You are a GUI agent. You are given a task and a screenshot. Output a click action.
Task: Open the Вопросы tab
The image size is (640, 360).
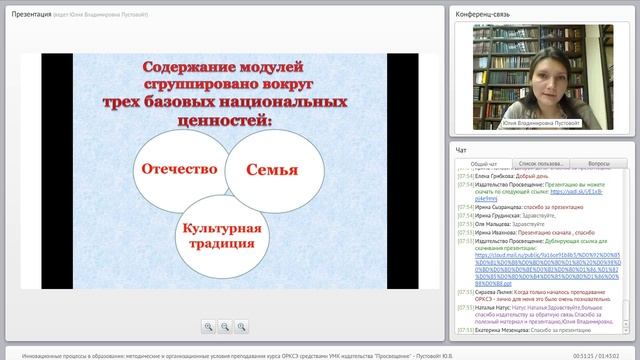[x=598, y=164]
